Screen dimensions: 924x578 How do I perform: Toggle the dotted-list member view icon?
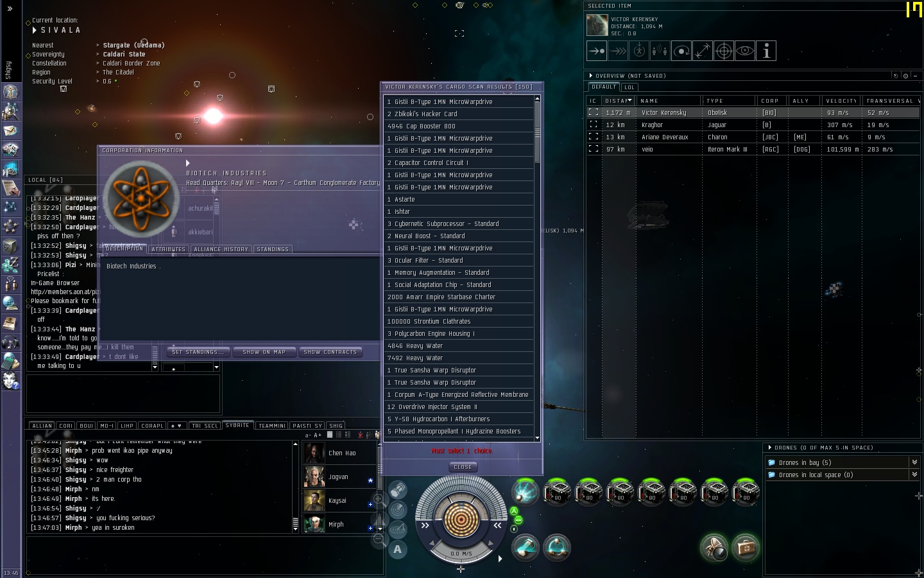(x=339, y=435)
